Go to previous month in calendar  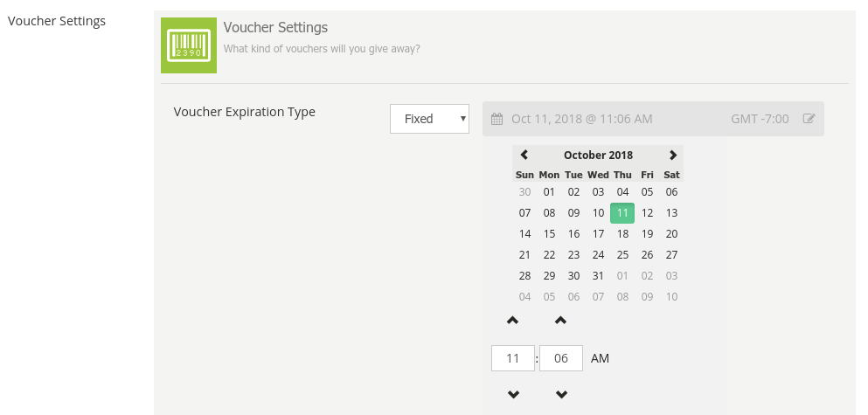[524, 155]
